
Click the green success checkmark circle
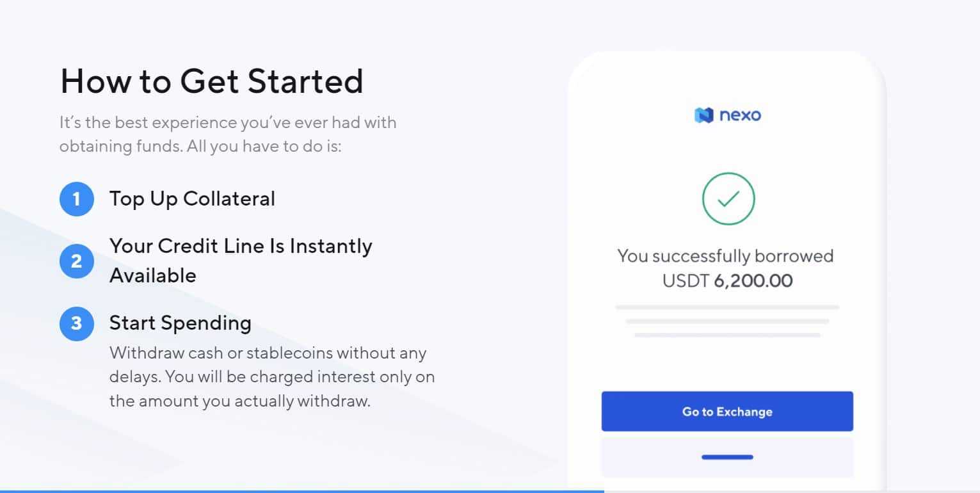(728, 199)
